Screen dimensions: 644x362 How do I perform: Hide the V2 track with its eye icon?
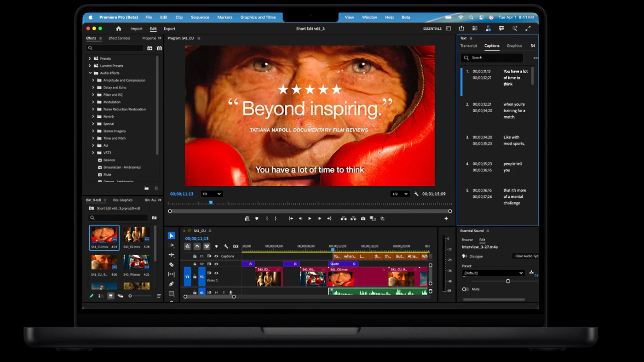click(216, 264)
